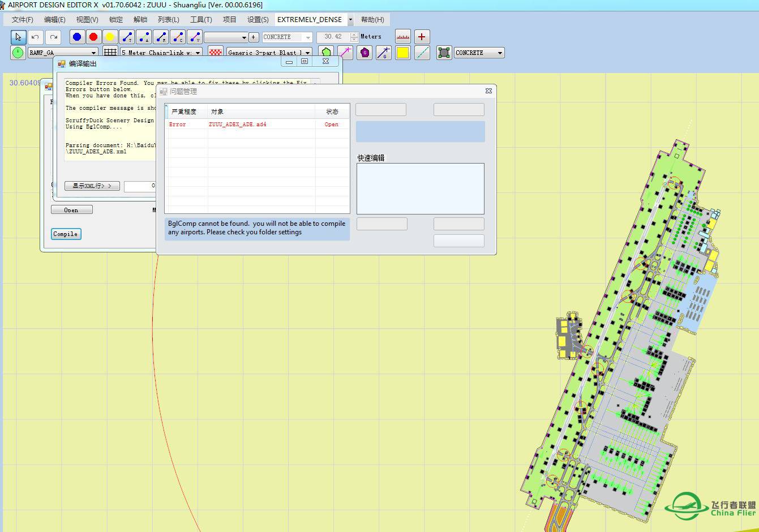Open the EXTREMELY_DENSE dropdown arrow
759x532 pixels.
click(350, 20)
